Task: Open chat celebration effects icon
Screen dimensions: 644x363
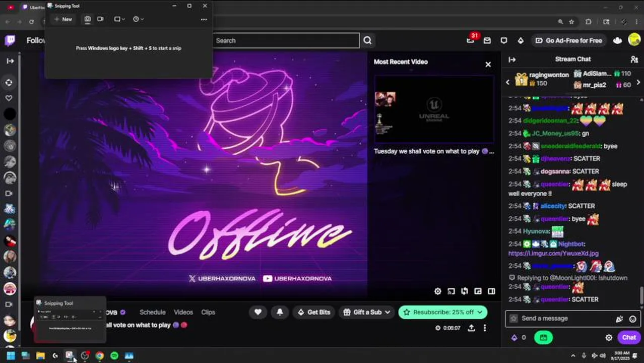Action: [x=619, y=319]
